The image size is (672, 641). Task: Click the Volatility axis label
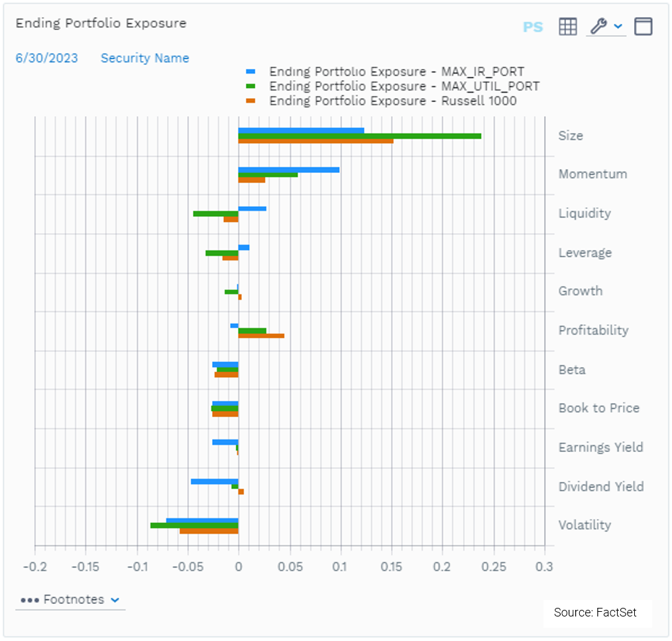pos(585,524)
